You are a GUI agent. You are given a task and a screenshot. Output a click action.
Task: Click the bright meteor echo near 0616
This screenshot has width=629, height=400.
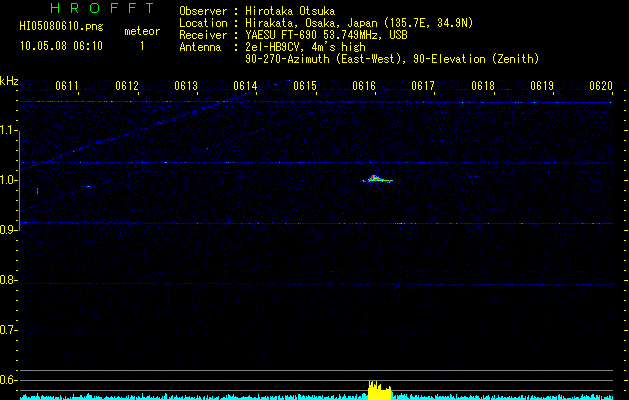pos(377,179)
